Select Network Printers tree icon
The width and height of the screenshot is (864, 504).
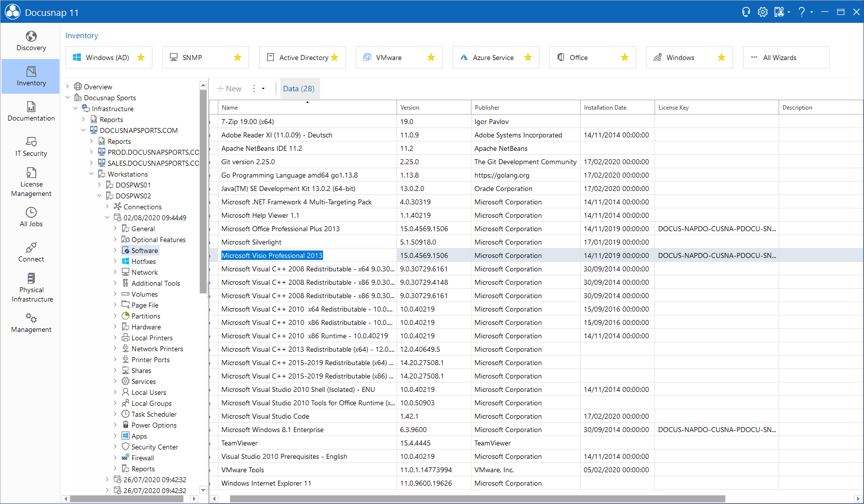click(x=126, y=349)
